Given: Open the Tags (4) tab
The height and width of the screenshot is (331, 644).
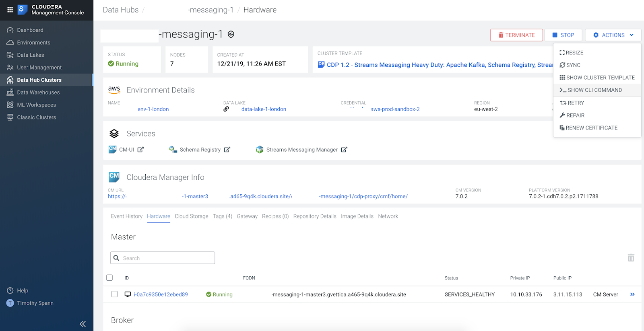Looking at the screenshot, I should pyautogui.click(x=223, y=216).
